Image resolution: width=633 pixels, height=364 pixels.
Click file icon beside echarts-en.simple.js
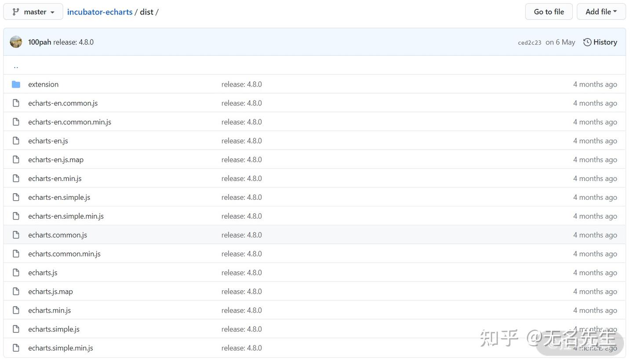16,198
